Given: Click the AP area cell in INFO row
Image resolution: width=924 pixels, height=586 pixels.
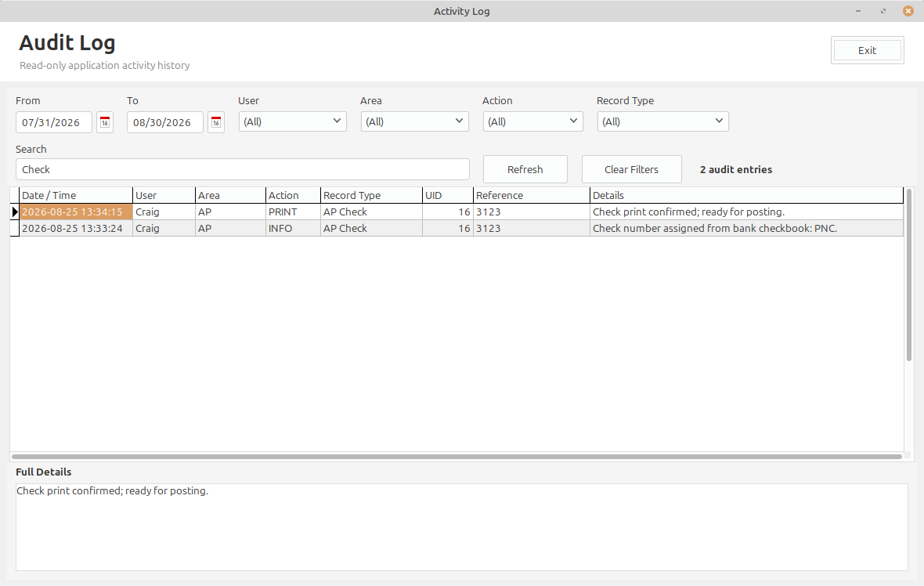Looking at the screenshot, I should [x=230, y=228].
